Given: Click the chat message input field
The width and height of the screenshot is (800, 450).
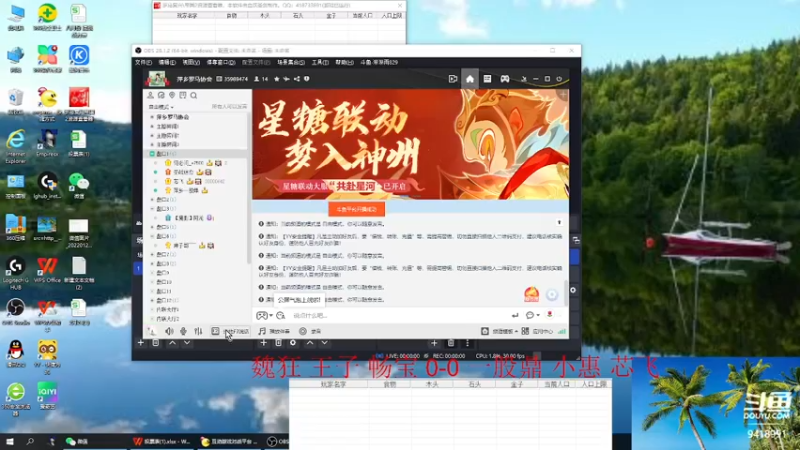Looking at the screenshot, I should (x=398, y=316).
